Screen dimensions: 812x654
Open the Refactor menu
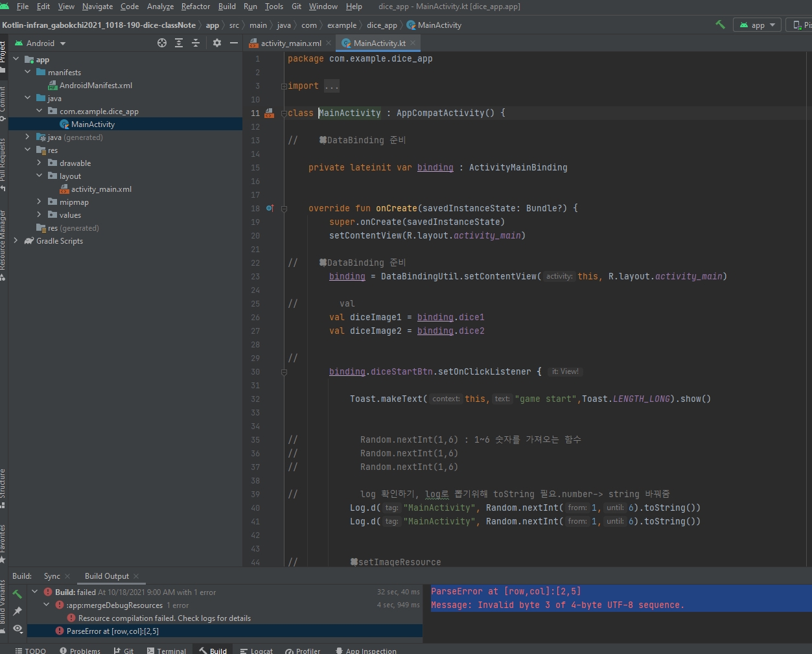[x=195, y=6]
